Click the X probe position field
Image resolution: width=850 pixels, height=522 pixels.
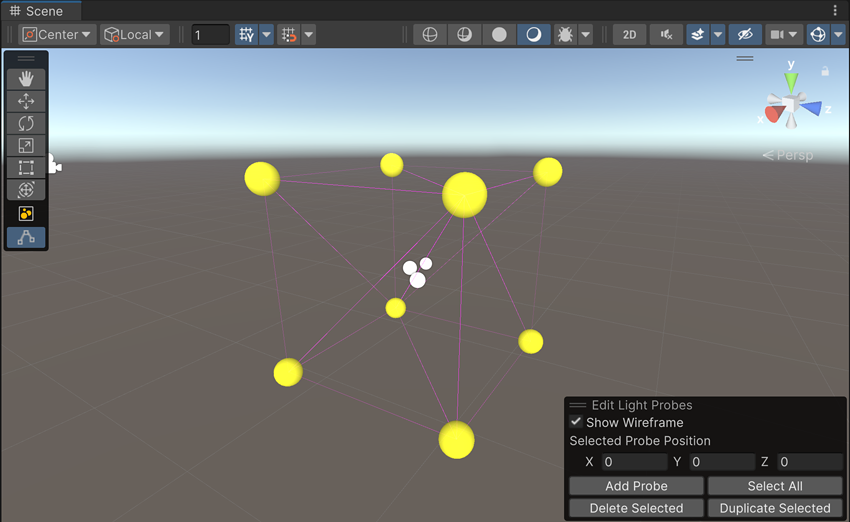click(634, 462)
